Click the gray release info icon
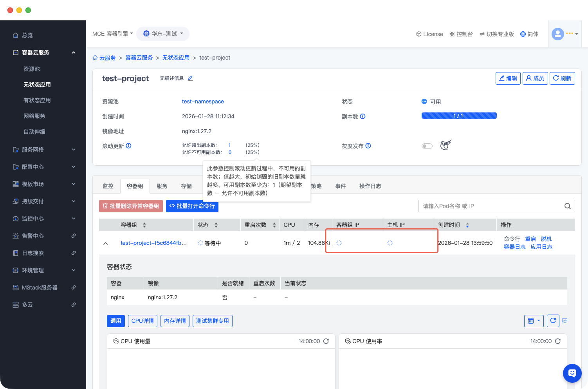588x389 pixels. tap(368, 146)
